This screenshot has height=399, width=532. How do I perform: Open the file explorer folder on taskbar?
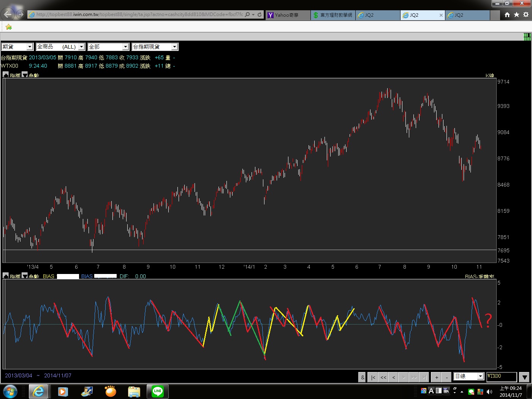(x=134, y=391)
